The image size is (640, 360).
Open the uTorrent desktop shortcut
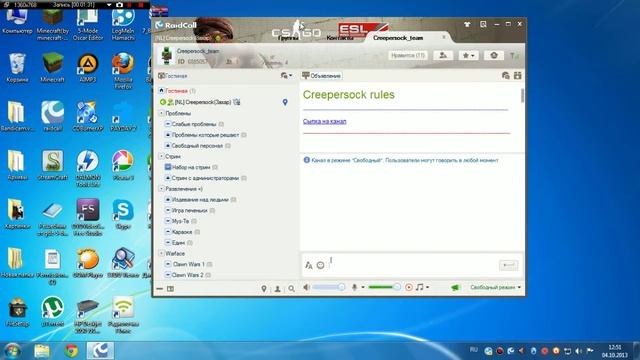[52, 312]
